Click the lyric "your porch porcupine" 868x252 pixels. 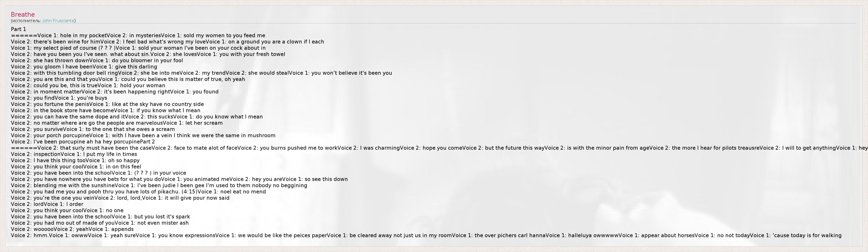pos(57,136)
